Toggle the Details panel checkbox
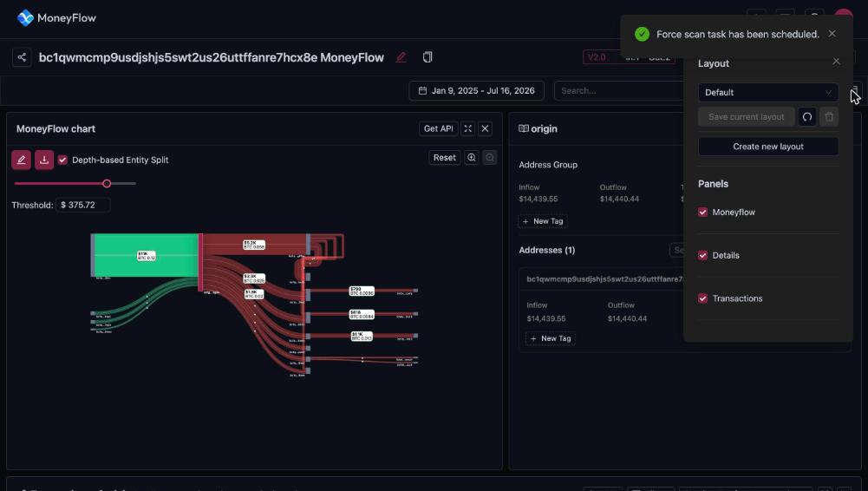Viewport: 868px width, 491px height. tap(702, 255)
